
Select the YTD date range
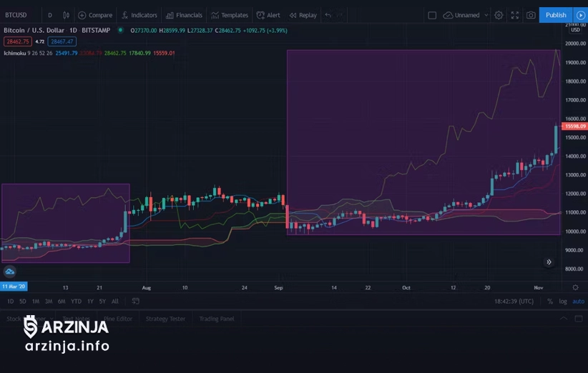pyautogui.click(x=76, y=302)
